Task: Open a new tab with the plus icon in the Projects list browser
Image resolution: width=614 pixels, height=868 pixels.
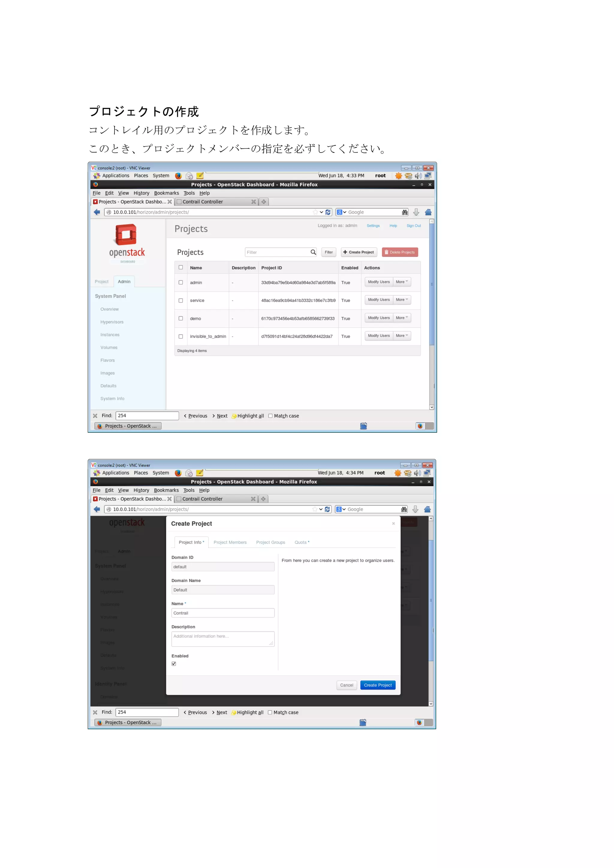Action: click(x=264, y=202)
